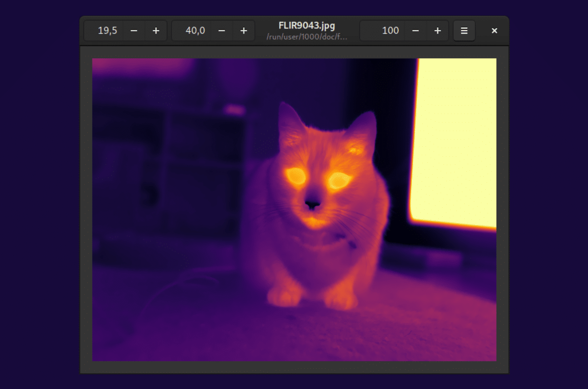Viewport: 588px width, 389px height.
Task: Click the thermal cat image
Action: pos(294,210)
